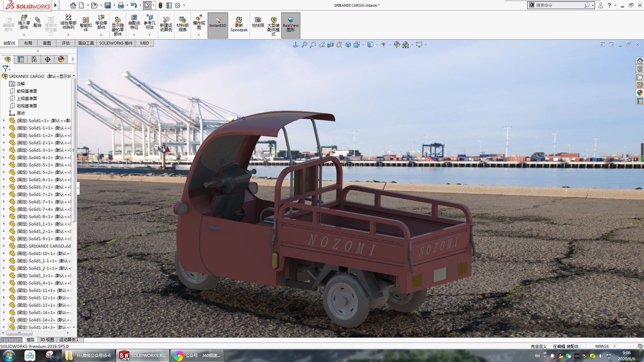Take a snapshot with camera icon
Image resolution: width=644 pixels, height=362 pixels.
[x=258, y=22]
